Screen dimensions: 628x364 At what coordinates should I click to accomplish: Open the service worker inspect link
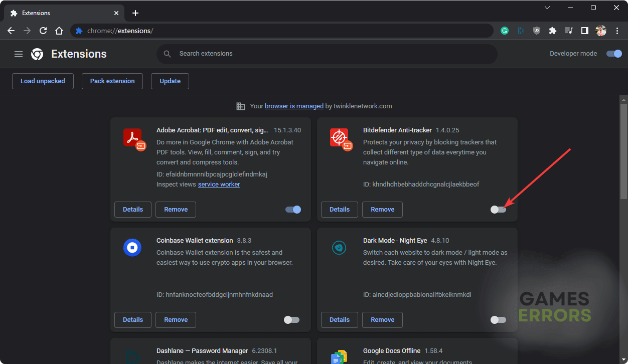219,185
